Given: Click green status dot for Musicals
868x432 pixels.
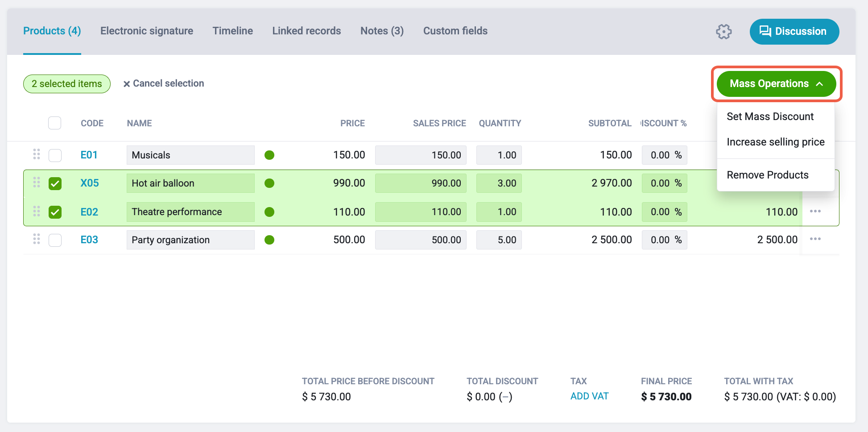Looking at the screenshot, I should tap(269, 155).
